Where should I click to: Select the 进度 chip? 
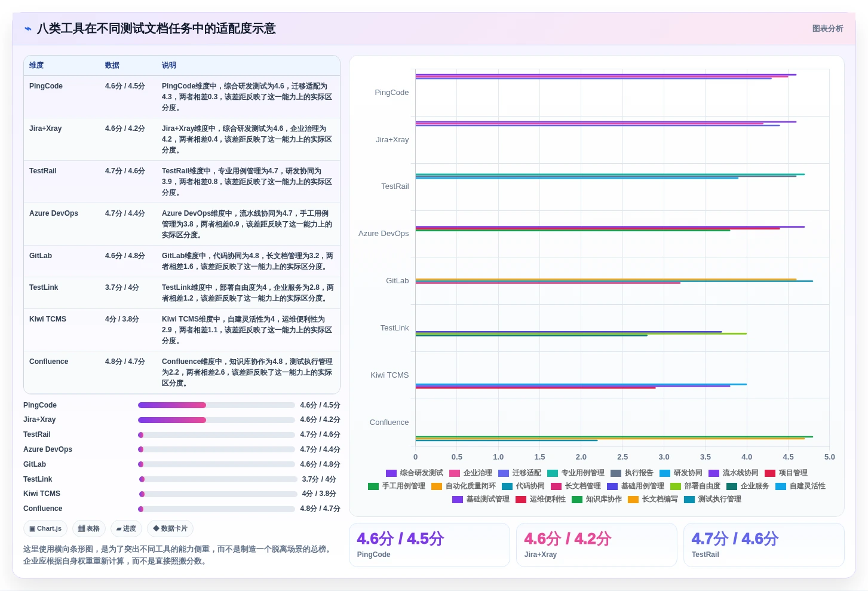tap(127, 529)
